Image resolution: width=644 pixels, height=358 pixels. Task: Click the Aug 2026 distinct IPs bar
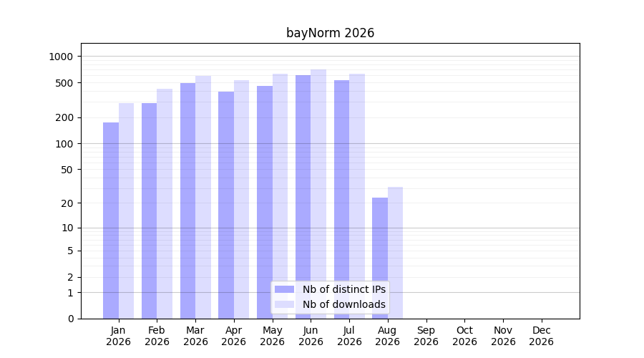coord(380,258)
